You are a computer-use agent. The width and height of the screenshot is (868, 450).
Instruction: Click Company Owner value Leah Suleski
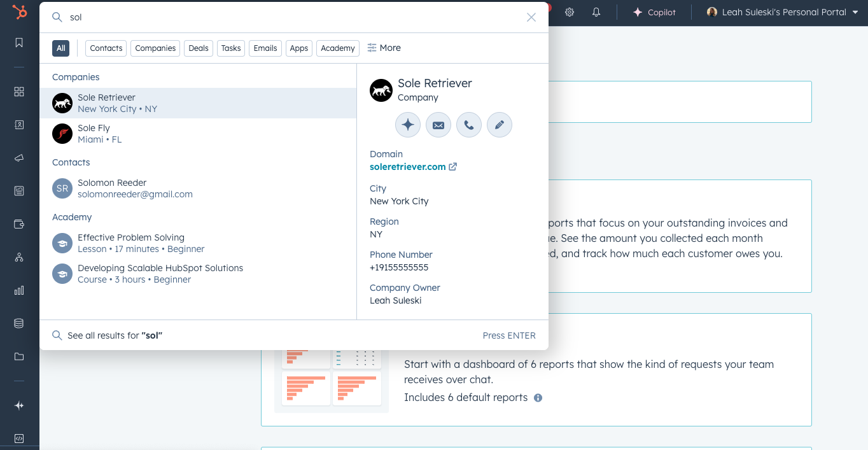click(396, 300)
